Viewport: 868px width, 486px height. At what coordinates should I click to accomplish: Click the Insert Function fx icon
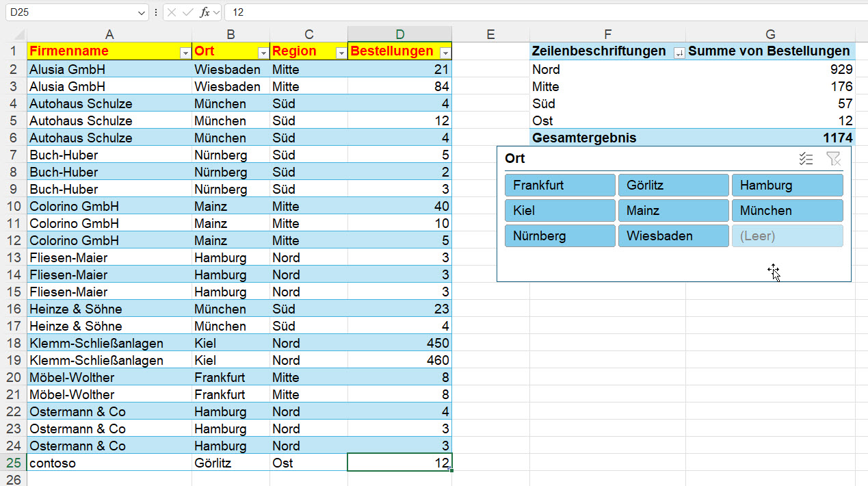point(205,12)
